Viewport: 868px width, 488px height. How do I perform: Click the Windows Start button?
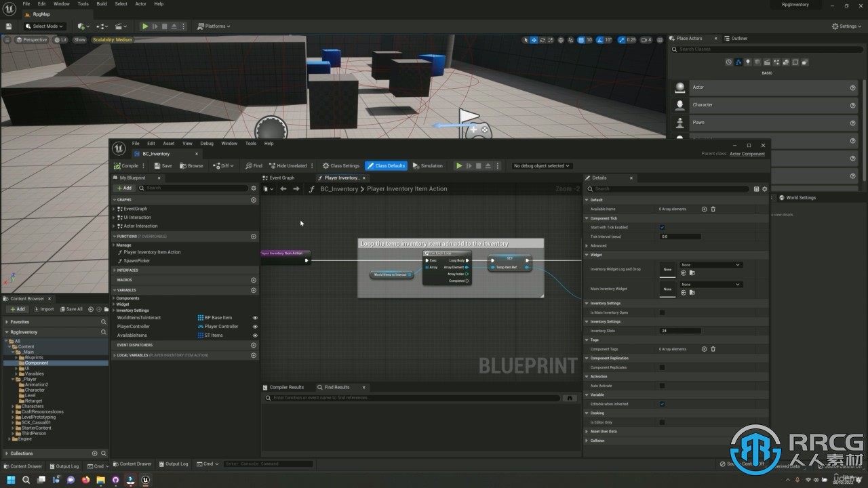(x=11, y=480)
